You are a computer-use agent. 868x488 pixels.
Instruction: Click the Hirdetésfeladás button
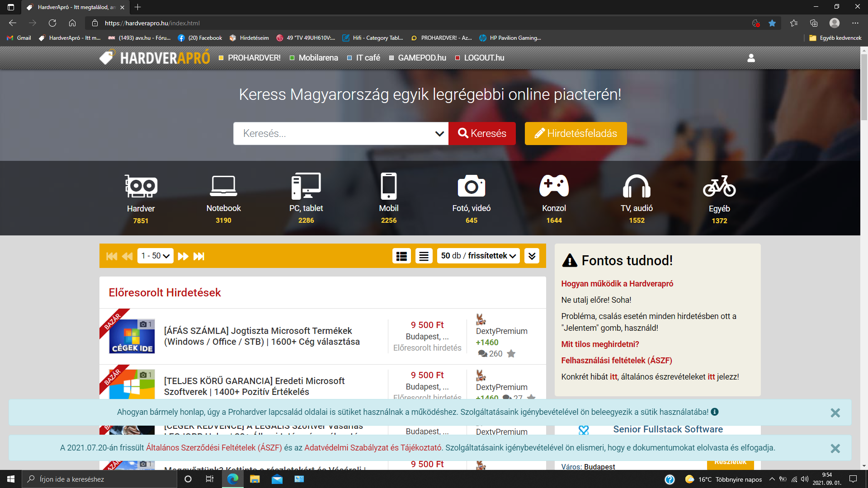[576, 134]
